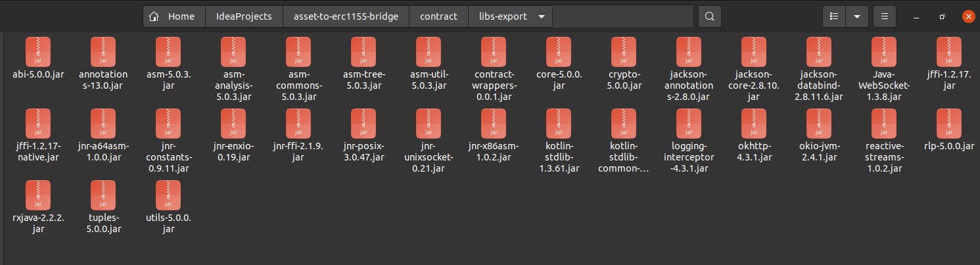980x265 pixels.
Task: Choose the jnr-posix-3.0.47.jar archive
Action: tap(363, 123)
